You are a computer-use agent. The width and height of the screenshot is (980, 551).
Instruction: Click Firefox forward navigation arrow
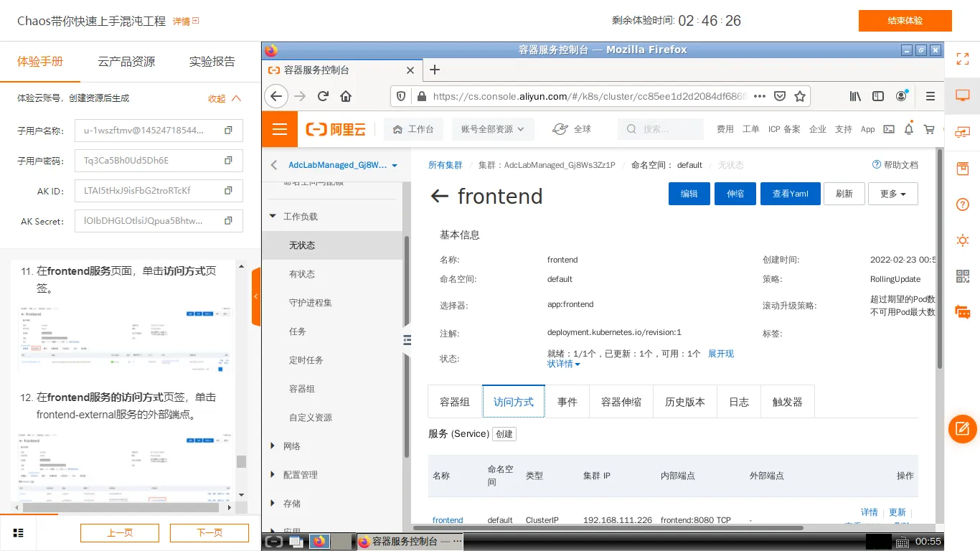click(300, 96)
